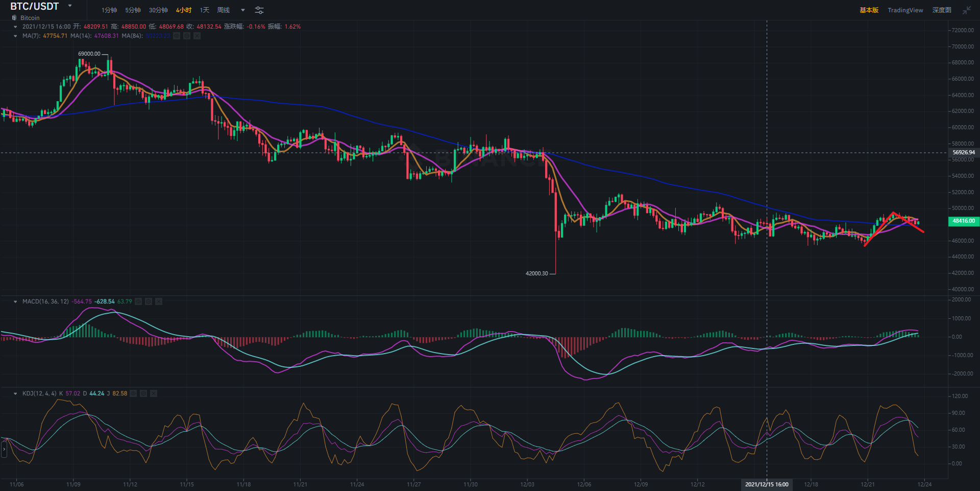The image size is (980, 491).
Task: Open the BTC/USDT pair dropdown arrow
Action: click(x=70, y=6)
